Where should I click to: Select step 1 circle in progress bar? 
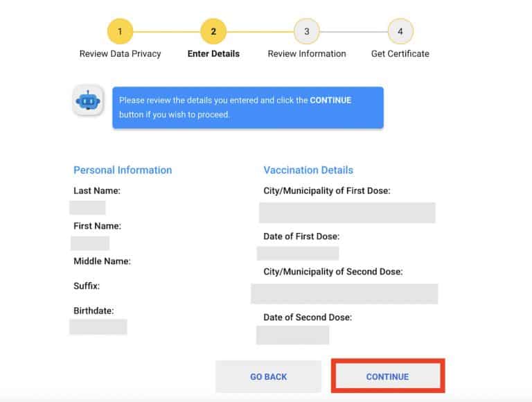(120, 31)
